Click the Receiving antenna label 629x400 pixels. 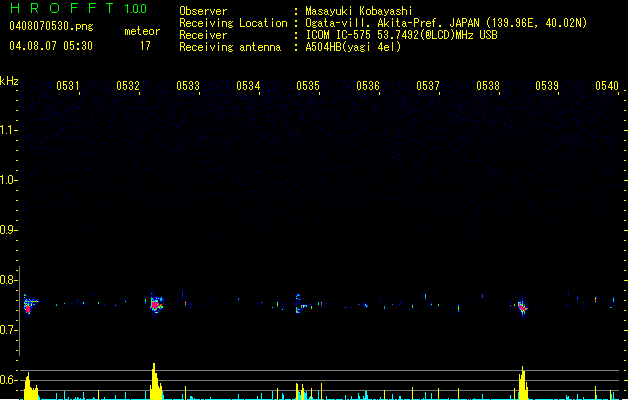click(230, 47)
